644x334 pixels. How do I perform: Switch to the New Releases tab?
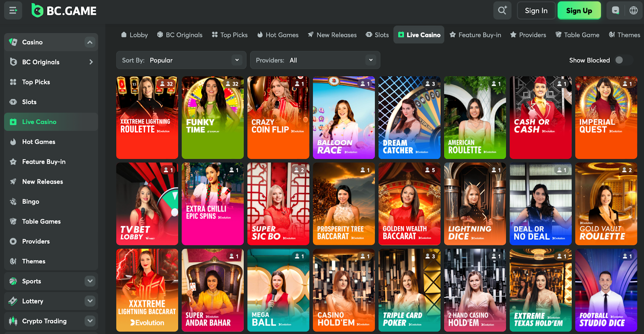coord(332,35)
